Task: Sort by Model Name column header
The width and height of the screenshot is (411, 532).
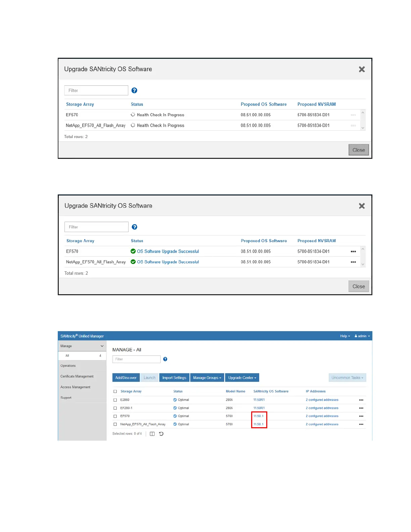Action: pos(235,392)
